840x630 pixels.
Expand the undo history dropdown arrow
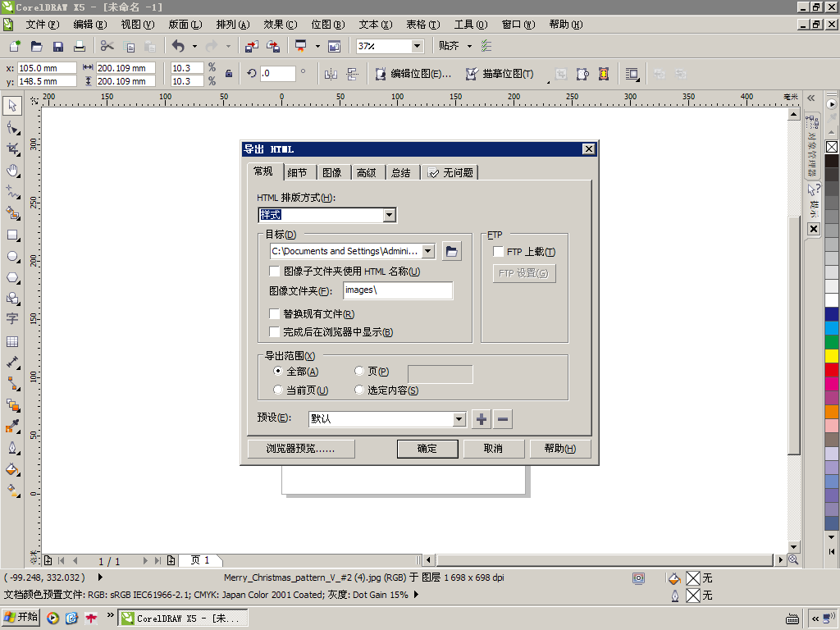pos(194,46)
